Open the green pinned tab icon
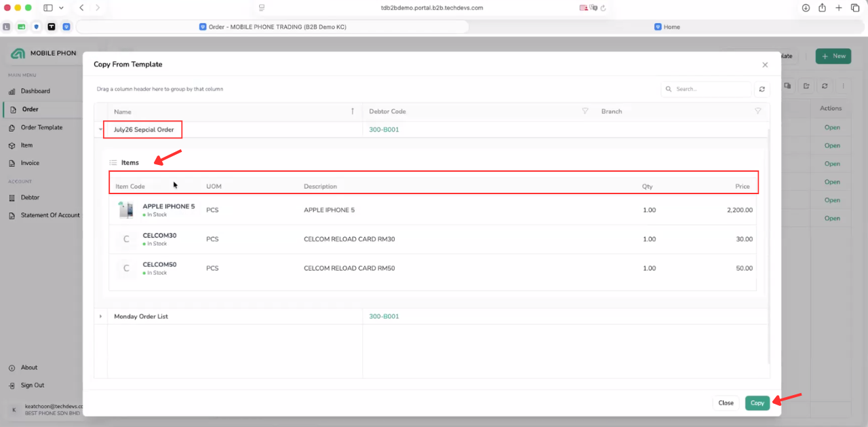 click(x=22, y=26)
